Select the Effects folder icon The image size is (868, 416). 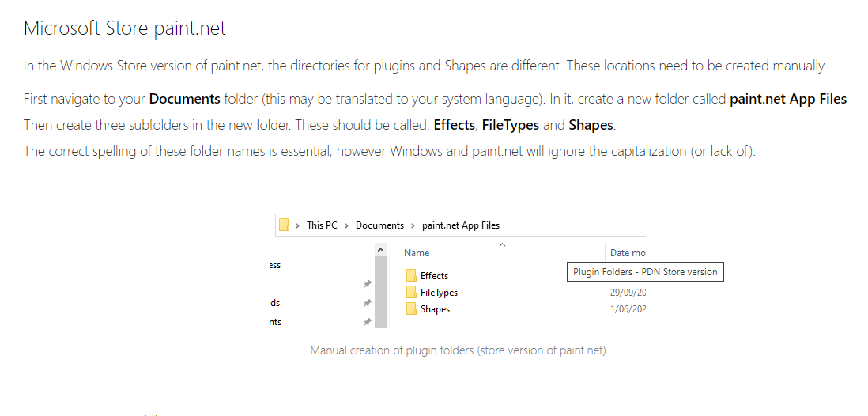(x=411, y=275)
